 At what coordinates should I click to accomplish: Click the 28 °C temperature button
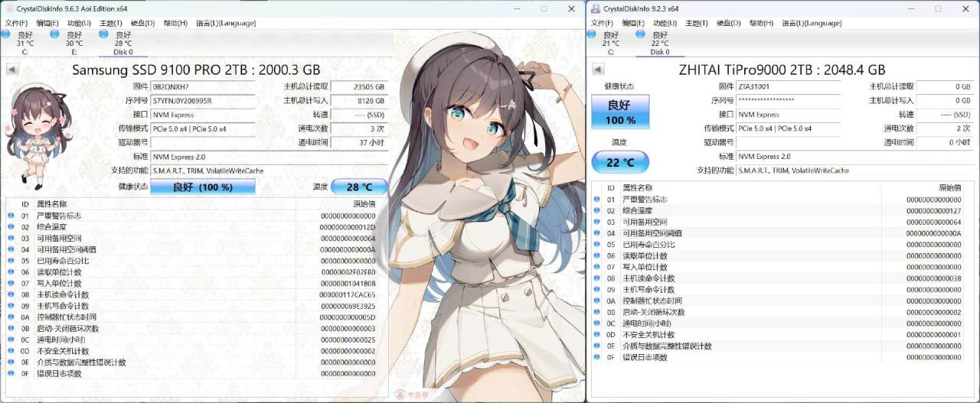[x=359, y=187]
